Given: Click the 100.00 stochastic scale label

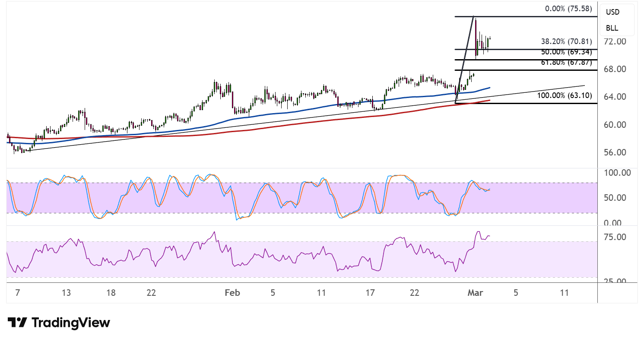Looking at the screenshot, I should click(x=617, y=173).
